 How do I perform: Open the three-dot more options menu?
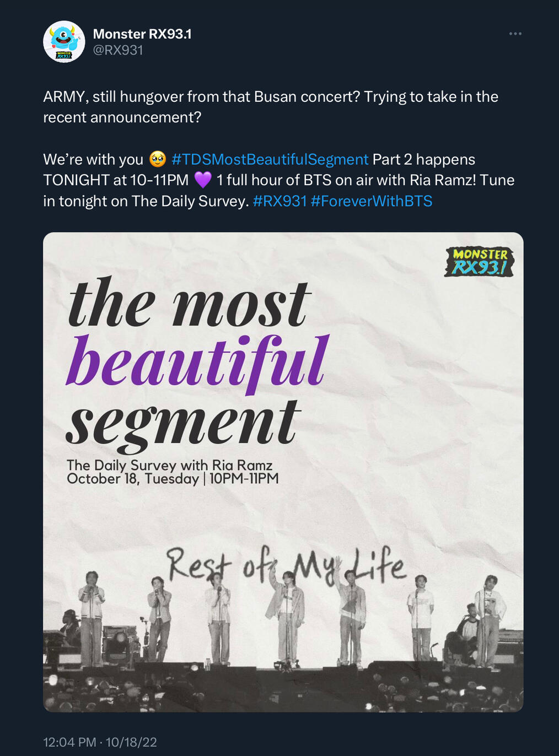pyautogui.click(x=515, y=34)
